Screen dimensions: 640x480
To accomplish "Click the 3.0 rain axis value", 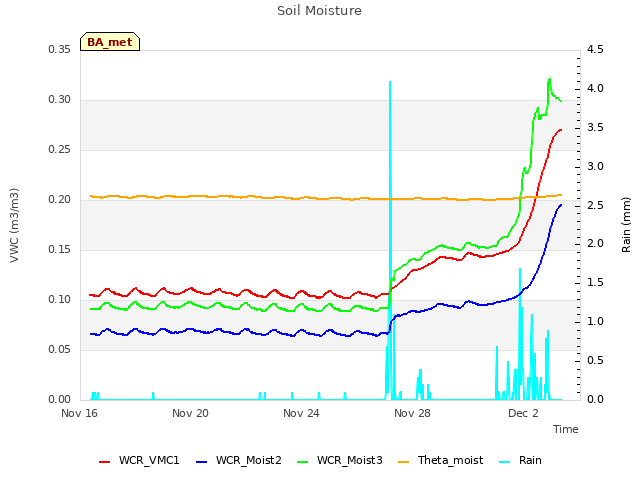I will (x=595, y=167).
